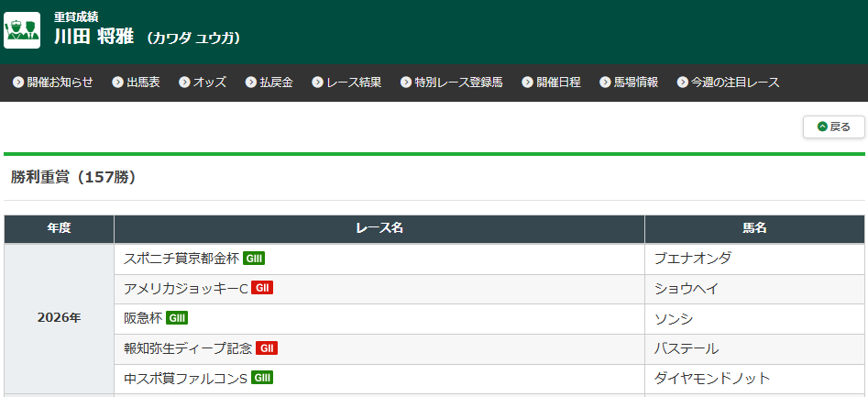
Task: Click horse name ショウヘイ
Action: (686, 289)
